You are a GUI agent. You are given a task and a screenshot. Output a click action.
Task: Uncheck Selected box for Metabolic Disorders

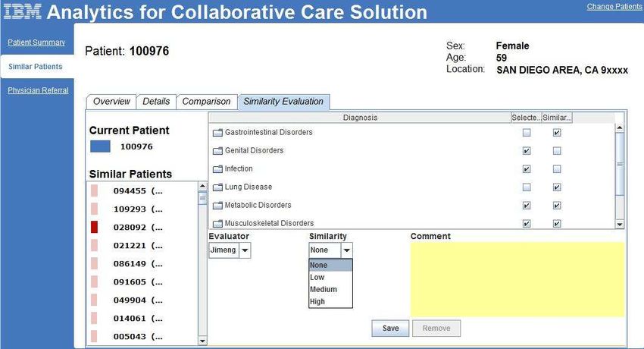(526, 205)
